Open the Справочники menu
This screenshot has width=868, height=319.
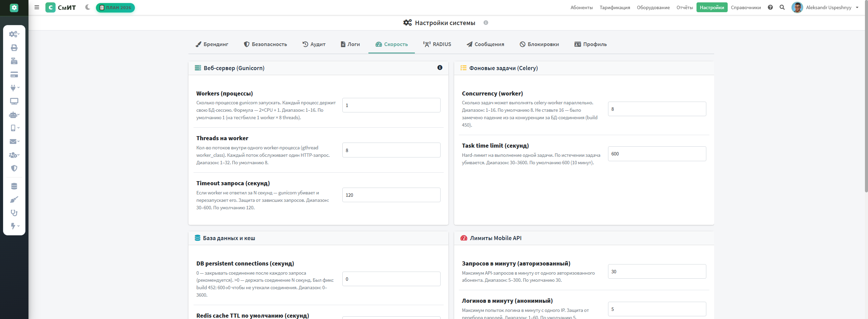point(746,7)
